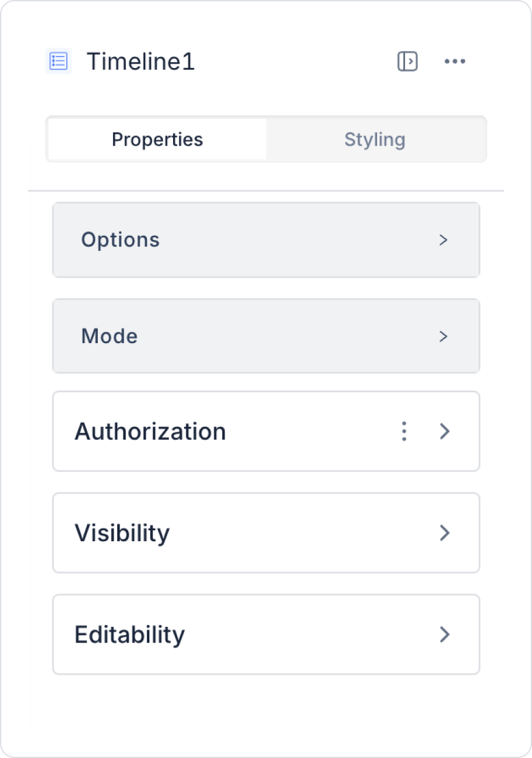Select the Authorization heading text
This screenshot has height=758, width=532.
[x=150, y=432]
